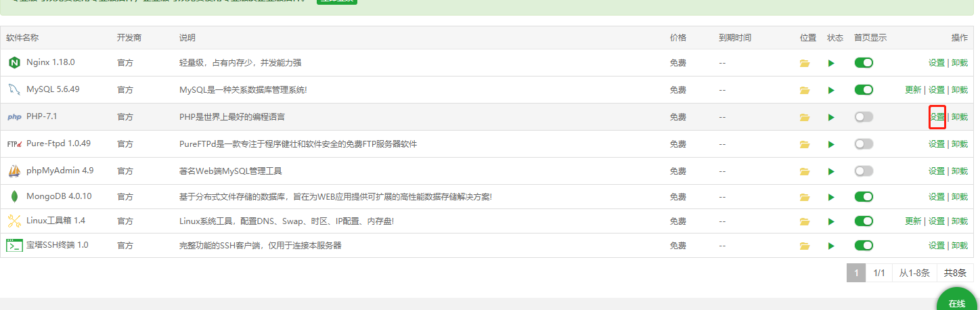
Task: Click the 1/1 page indicator
Action: 879,273
